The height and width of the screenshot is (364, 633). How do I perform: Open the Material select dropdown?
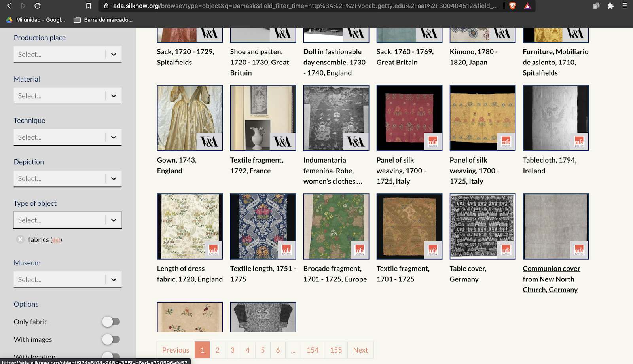68,96
